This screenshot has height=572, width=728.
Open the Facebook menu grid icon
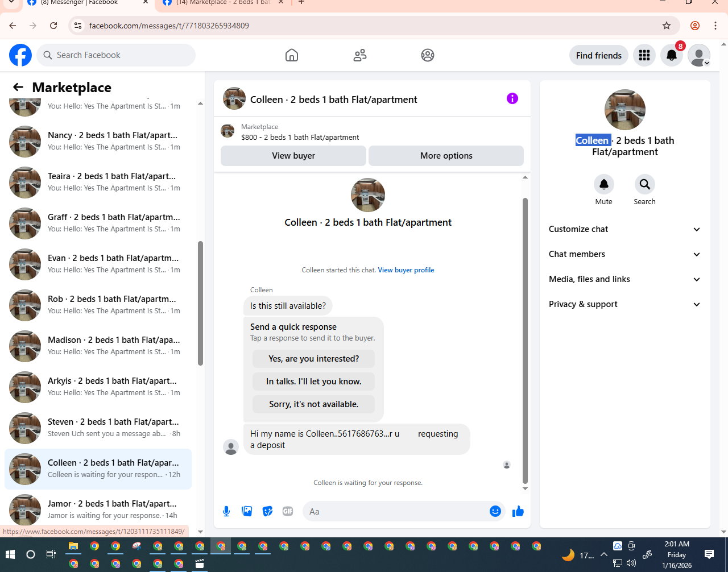pos(644,55)
